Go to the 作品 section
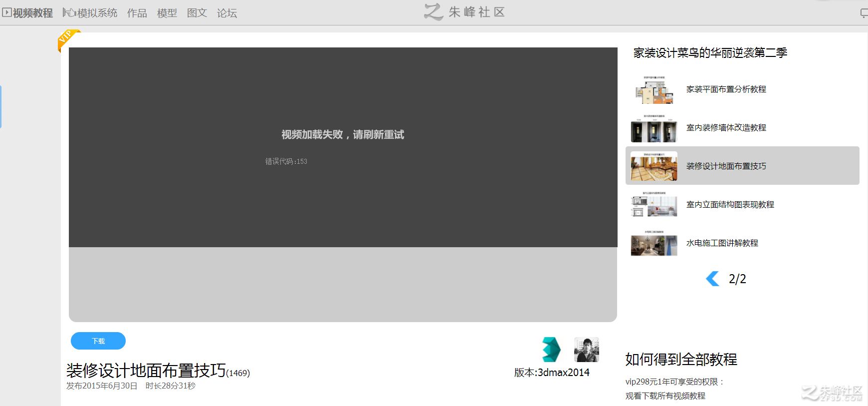 coord(137,13)
